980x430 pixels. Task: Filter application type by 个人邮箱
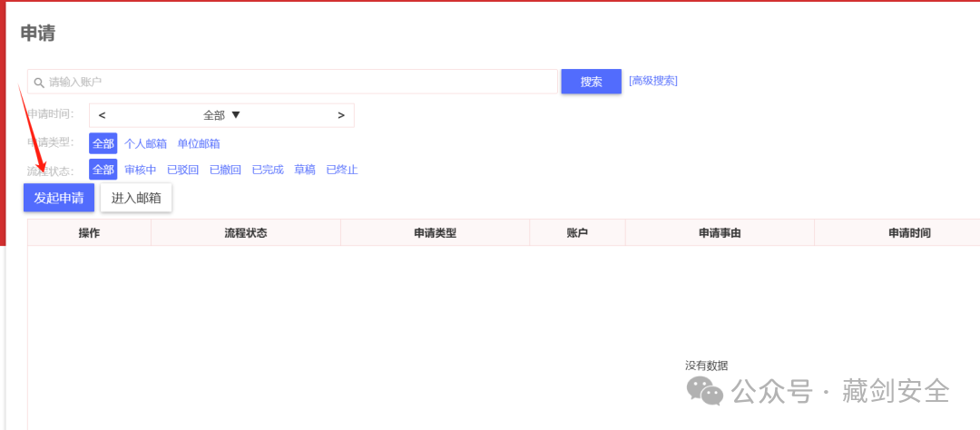point(145,143)
